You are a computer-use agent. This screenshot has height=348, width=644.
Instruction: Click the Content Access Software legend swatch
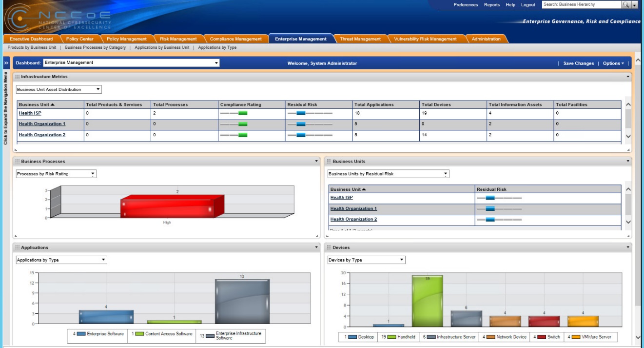(x=139, y=334)
